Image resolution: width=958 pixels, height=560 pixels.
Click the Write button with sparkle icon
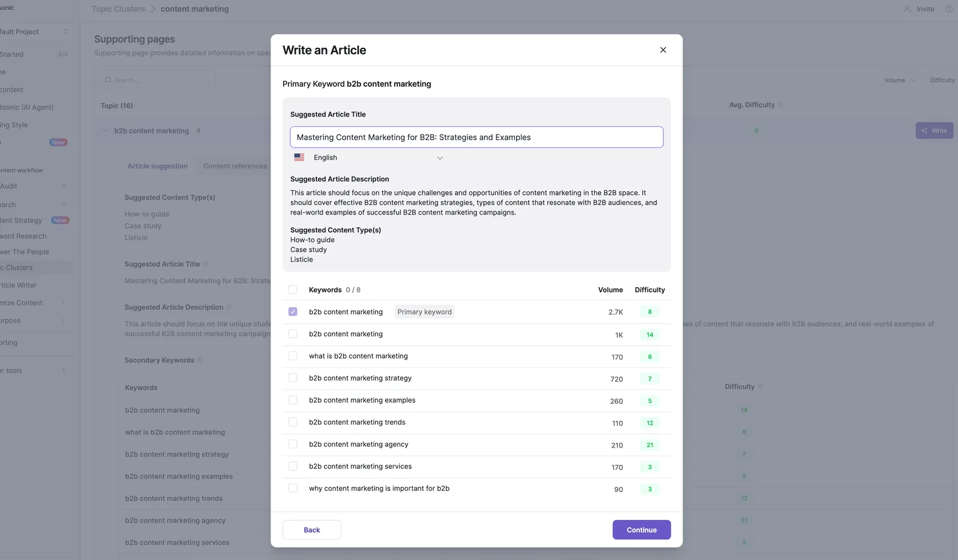coord(934,130)
